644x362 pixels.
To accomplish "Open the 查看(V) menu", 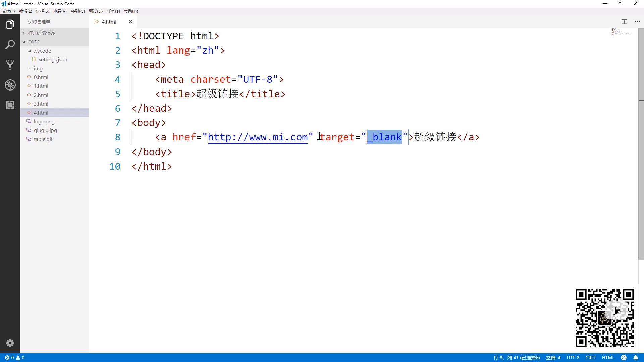I will (x=60, y=11).
